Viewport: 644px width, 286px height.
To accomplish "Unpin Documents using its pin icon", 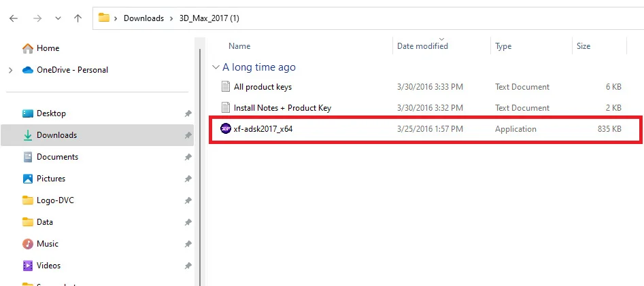I will click(188, 157).
